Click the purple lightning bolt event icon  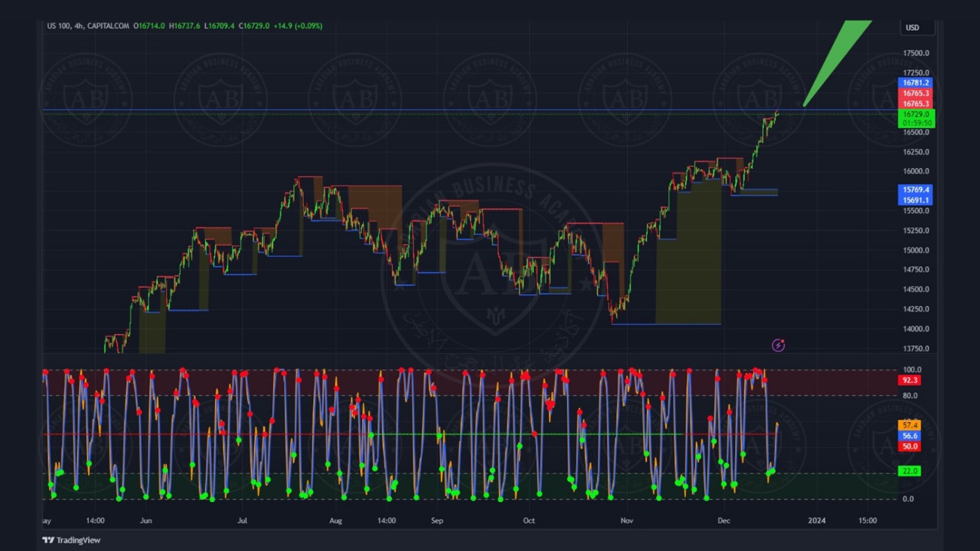pos(778,345)
